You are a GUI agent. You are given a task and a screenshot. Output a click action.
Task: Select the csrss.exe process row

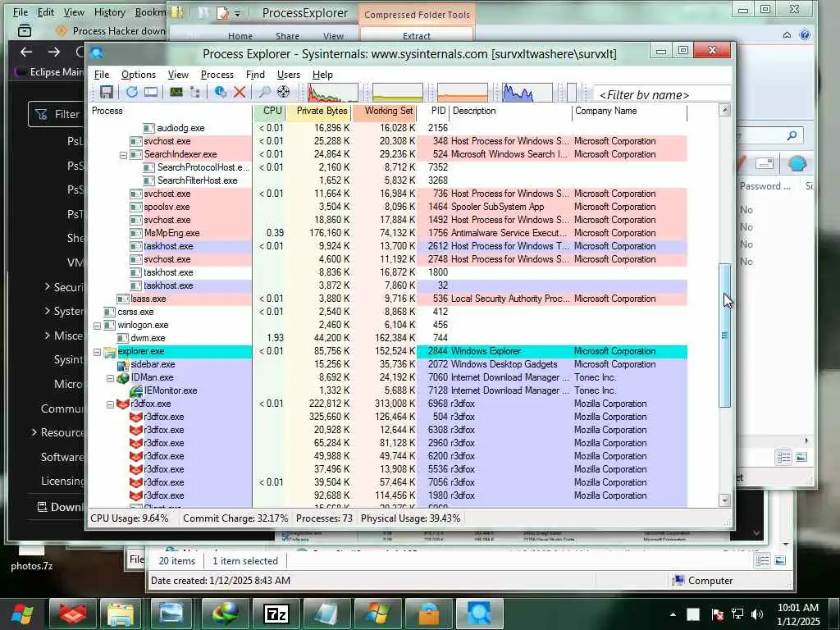tap(387, 312)
